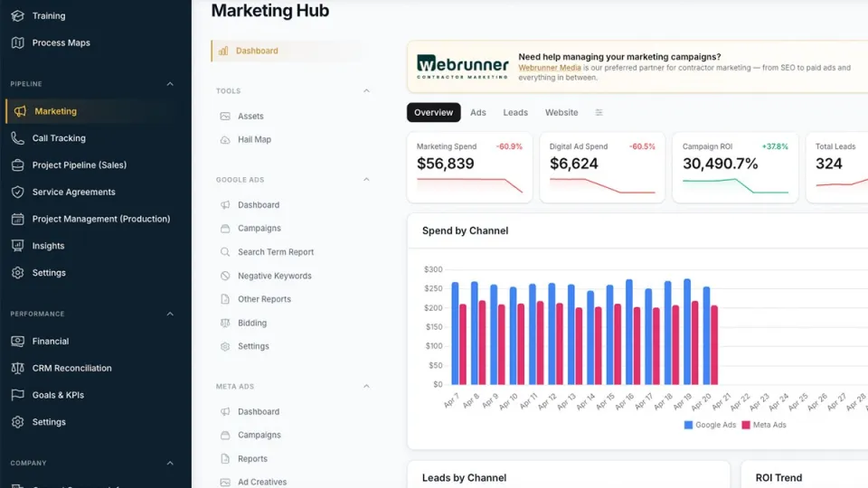
Task: Click the Total Leads 324 card
Action: pyautogui.click(x=837, y=168)
